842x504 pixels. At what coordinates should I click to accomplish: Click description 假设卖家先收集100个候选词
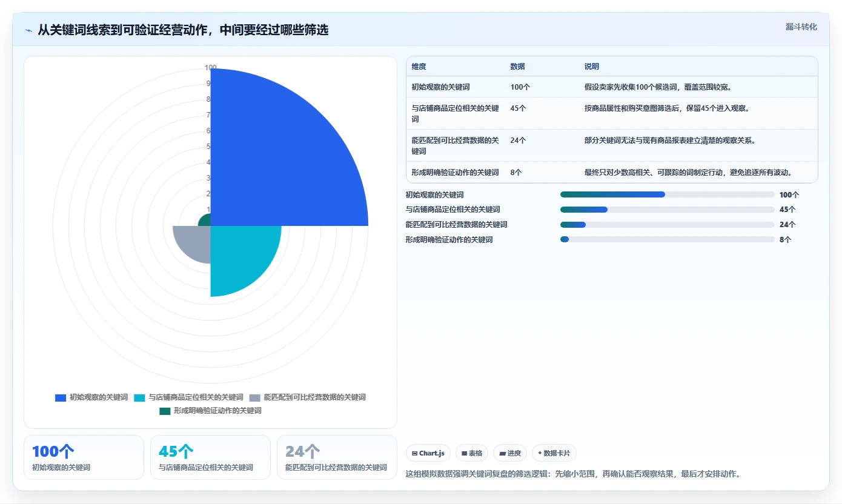658,87
